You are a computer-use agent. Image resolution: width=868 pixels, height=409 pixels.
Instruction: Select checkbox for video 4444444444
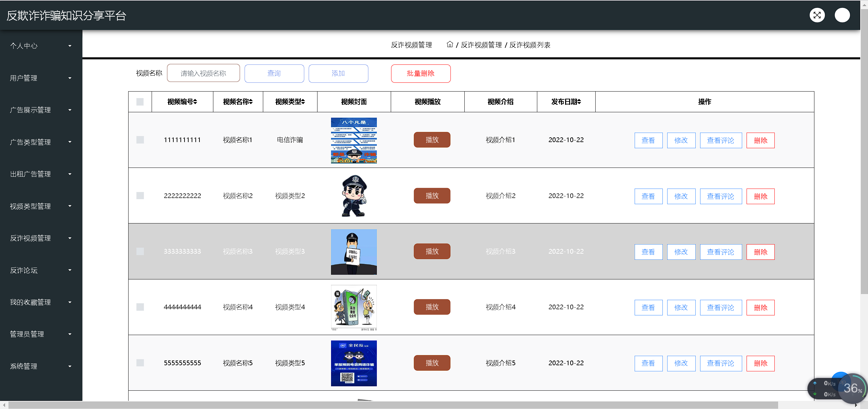(140, 307)
